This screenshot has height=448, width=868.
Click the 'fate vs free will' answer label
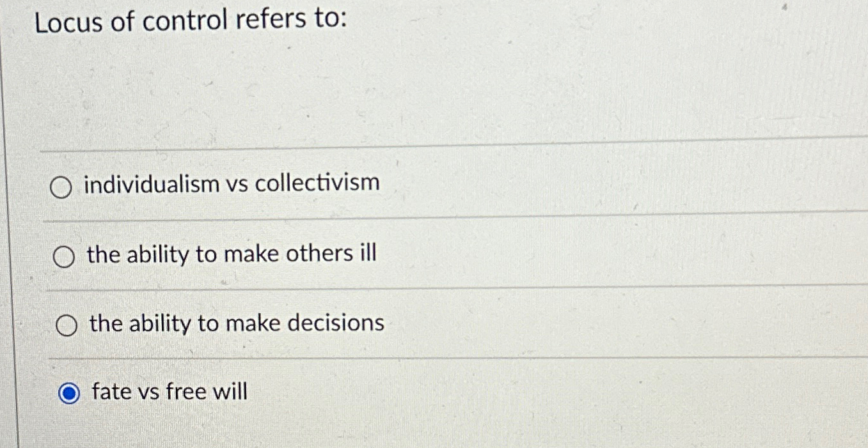point(168,392)
